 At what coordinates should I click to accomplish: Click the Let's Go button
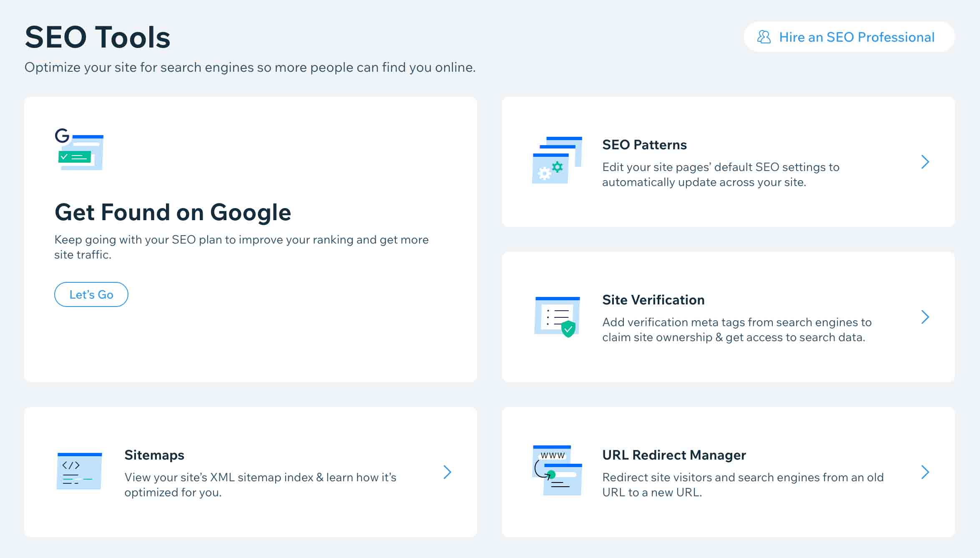click(91, 294)
